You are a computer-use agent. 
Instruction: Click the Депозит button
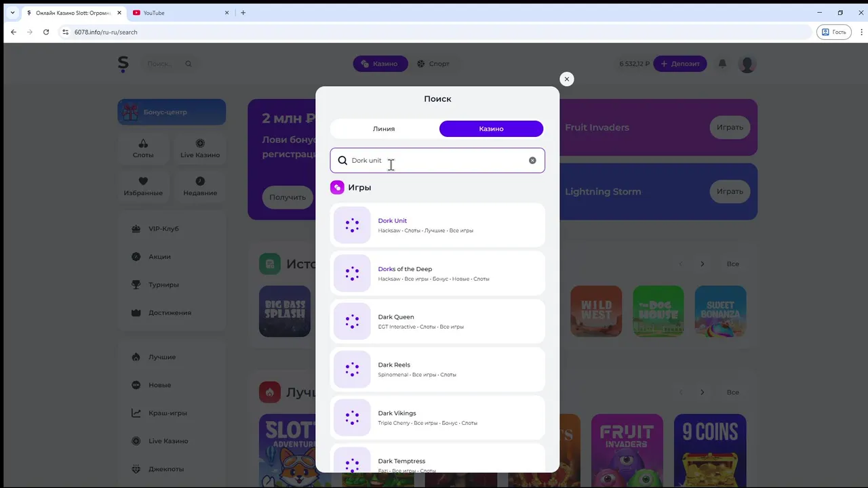tap(680, 64)
